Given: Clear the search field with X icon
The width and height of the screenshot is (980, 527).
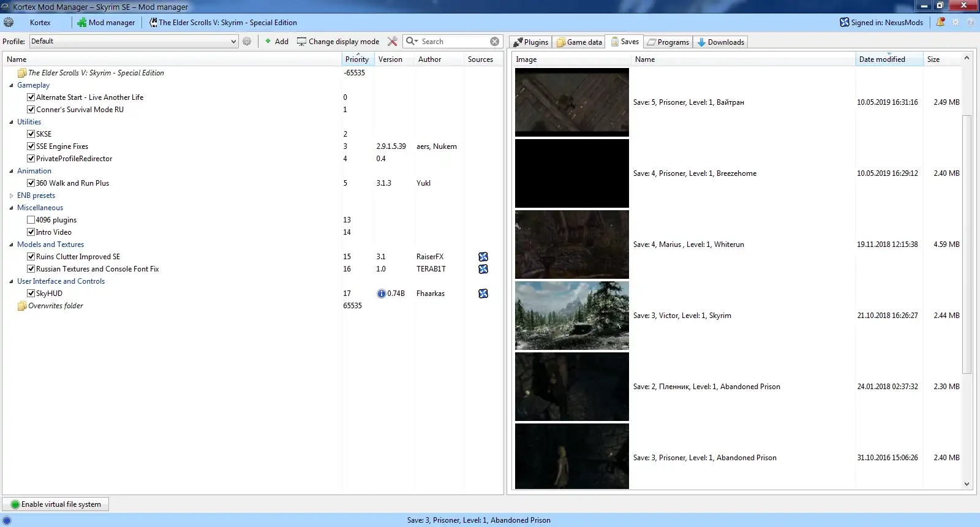Looking at the screenshot, I should (494, 41).
